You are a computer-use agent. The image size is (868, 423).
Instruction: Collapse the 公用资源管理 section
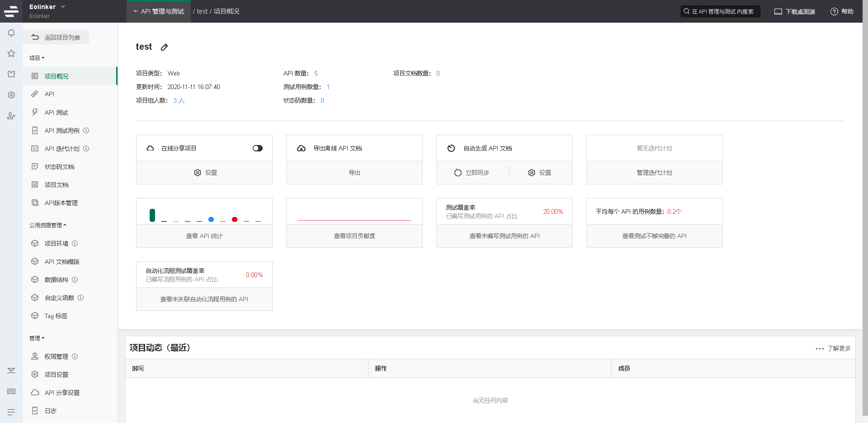[48, 225]
